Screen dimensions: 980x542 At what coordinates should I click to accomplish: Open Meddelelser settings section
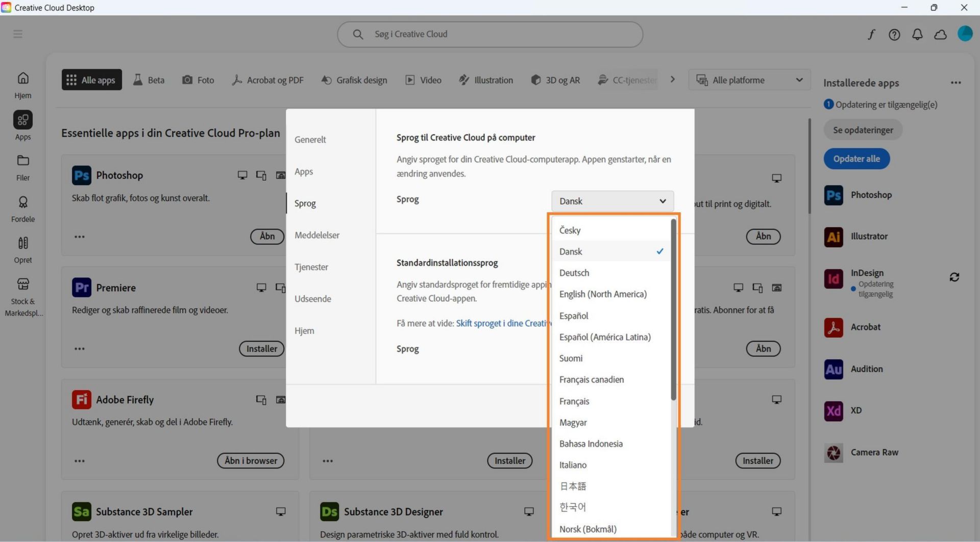317,235
